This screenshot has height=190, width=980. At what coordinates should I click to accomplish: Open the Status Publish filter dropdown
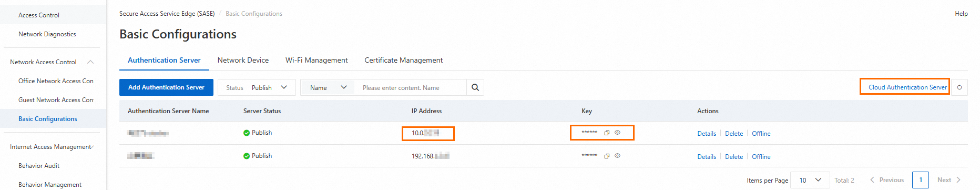(x=257, y=87)
